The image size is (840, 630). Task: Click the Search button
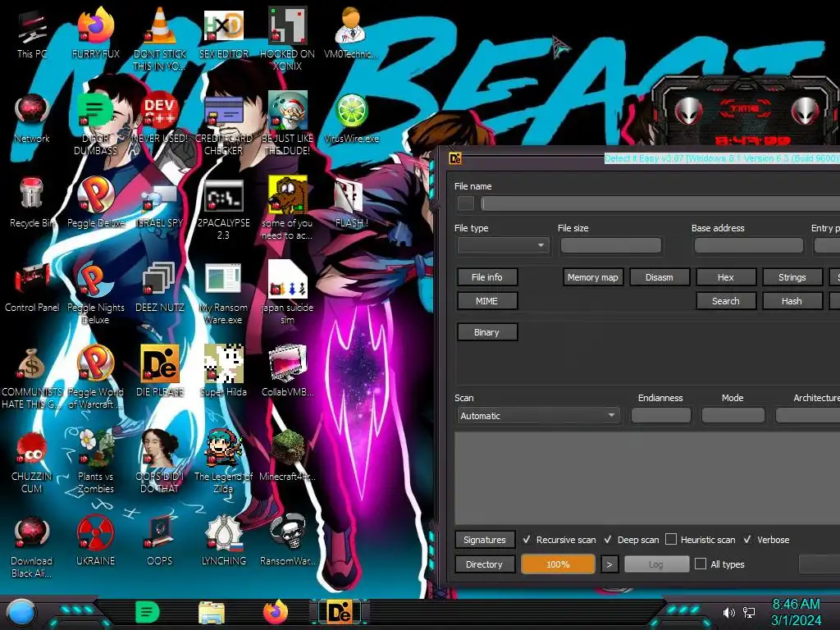tap(726, 301)
